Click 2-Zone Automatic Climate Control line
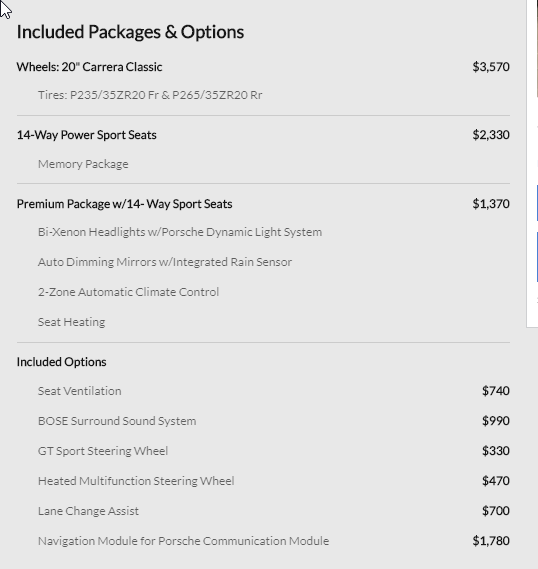The image size is (538, 569). click(128, 292)
